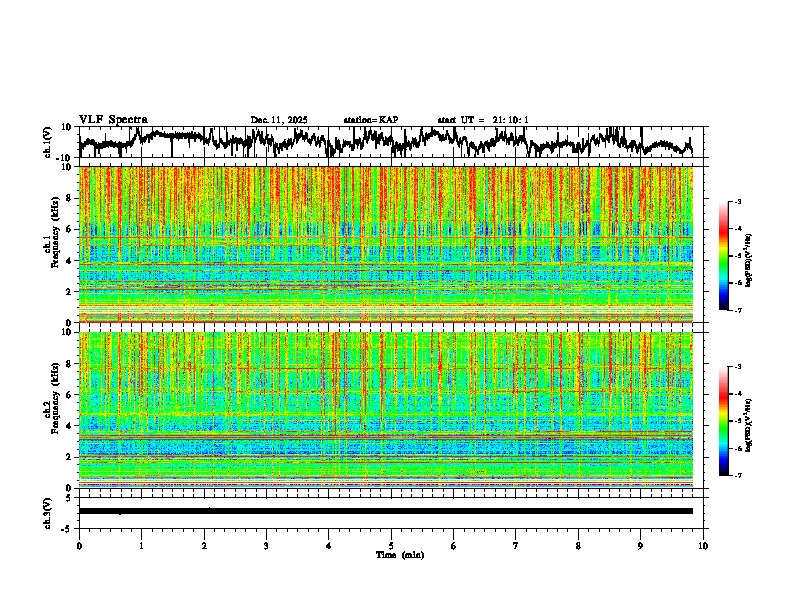Click time axis tick label "1"
792x612 pixels.
[141, 546]
